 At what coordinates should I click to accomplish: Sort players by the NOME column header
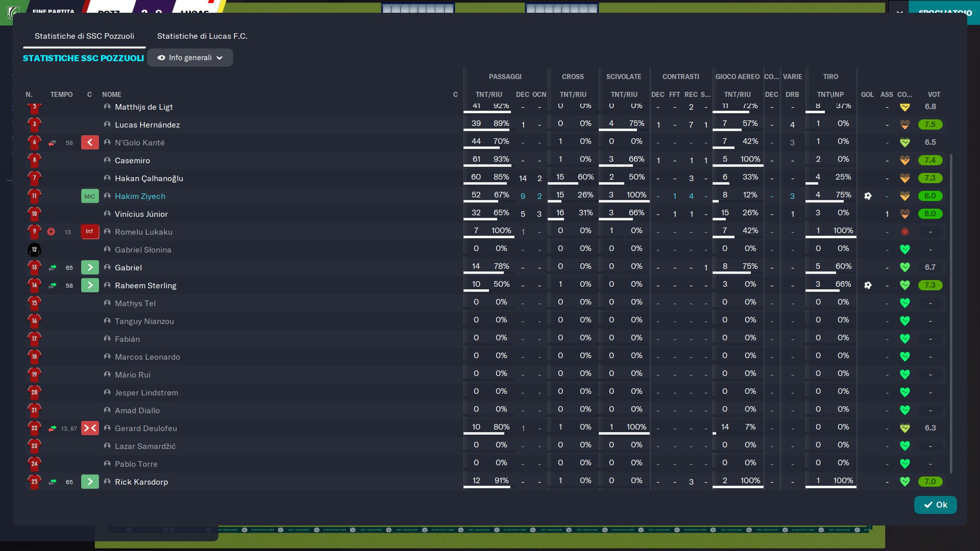112,94
